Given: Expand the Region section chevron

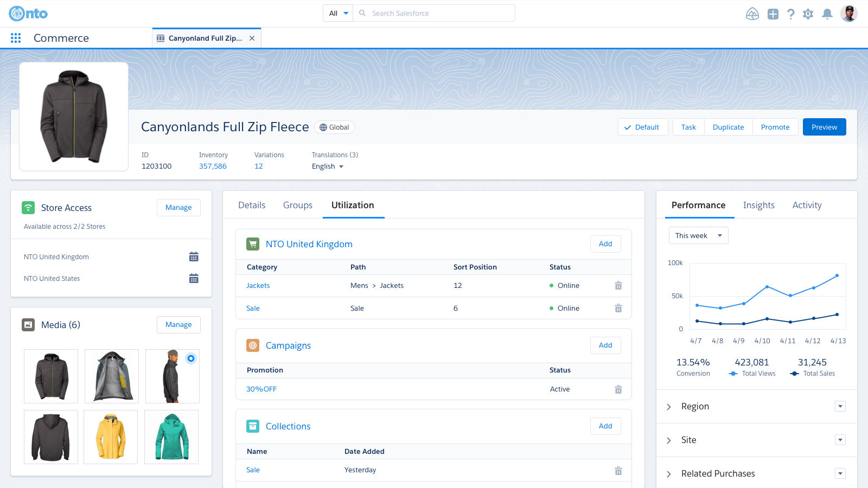Looking at the screenshot, I should (x=669, y=407).
